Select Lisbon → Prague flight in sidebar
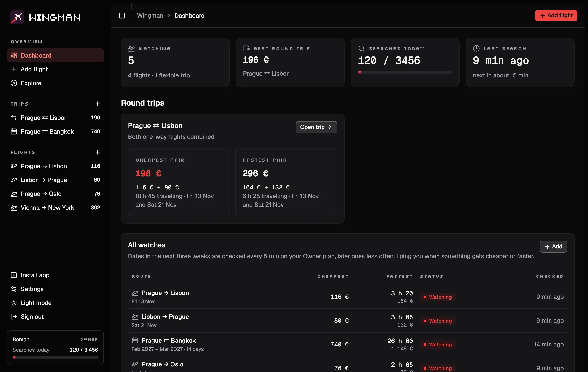Viewport: 588px width, 372px height. click(x=55, y=180)
